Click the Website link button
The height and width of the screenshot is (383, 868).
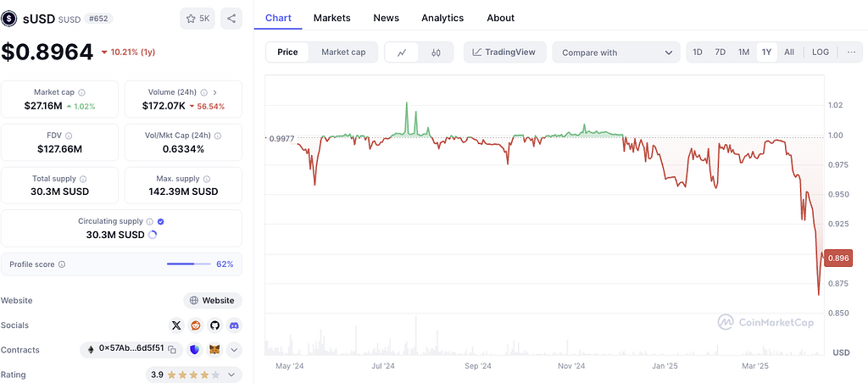213,300
